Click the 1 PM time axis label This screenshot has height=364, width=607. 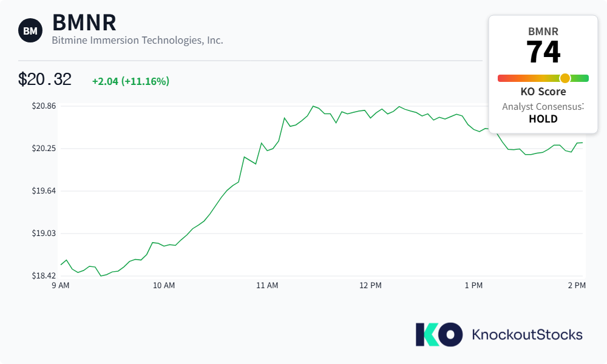coord(473,286)
